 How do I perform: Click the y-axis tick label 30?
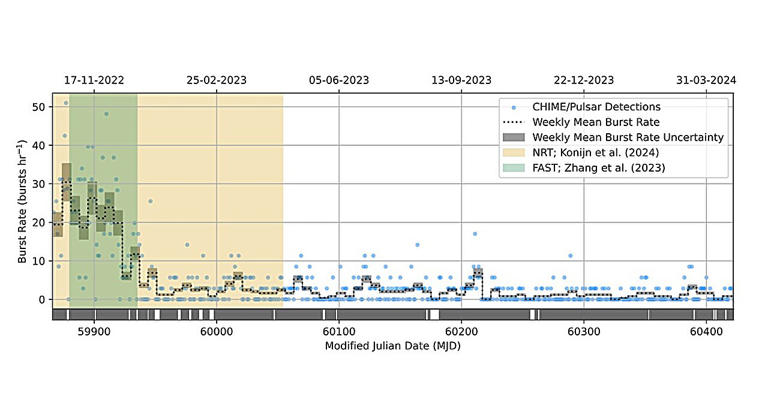coord(39,184)
